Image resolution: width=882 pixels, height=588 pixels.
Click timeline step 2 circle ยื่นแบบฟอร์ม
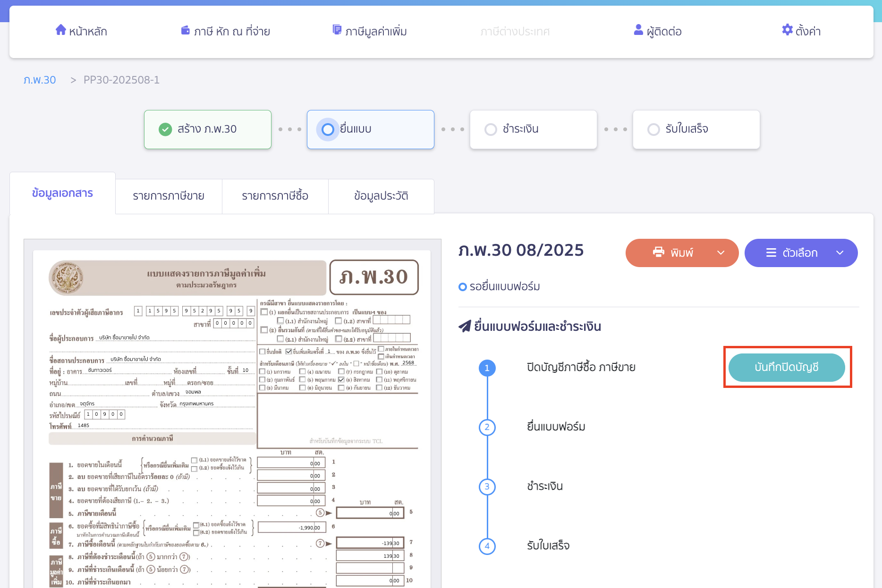tap(487, 427)
